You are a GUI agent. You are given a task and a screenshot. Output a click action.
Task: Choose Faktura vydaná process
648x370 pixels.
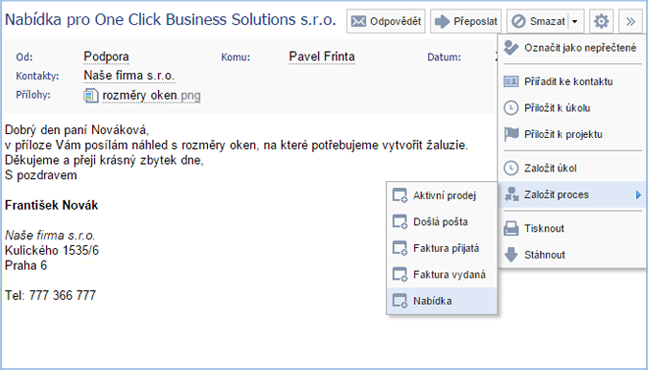pos(442,275)
